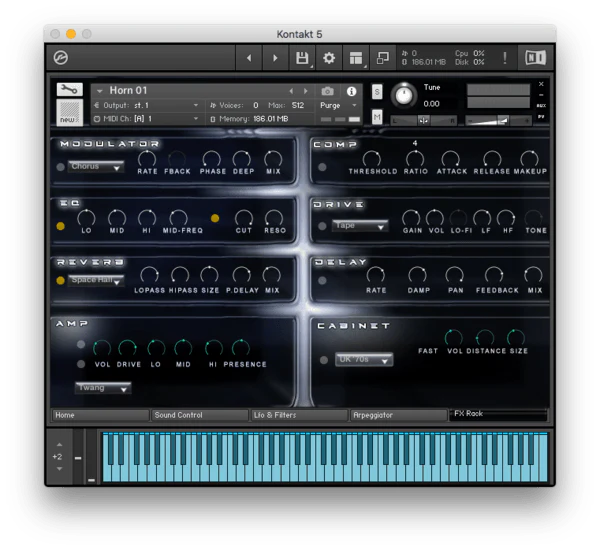Open the Tape drive type dropdown
The height and width of the screenshot is (550, 600).
point(360,226)
